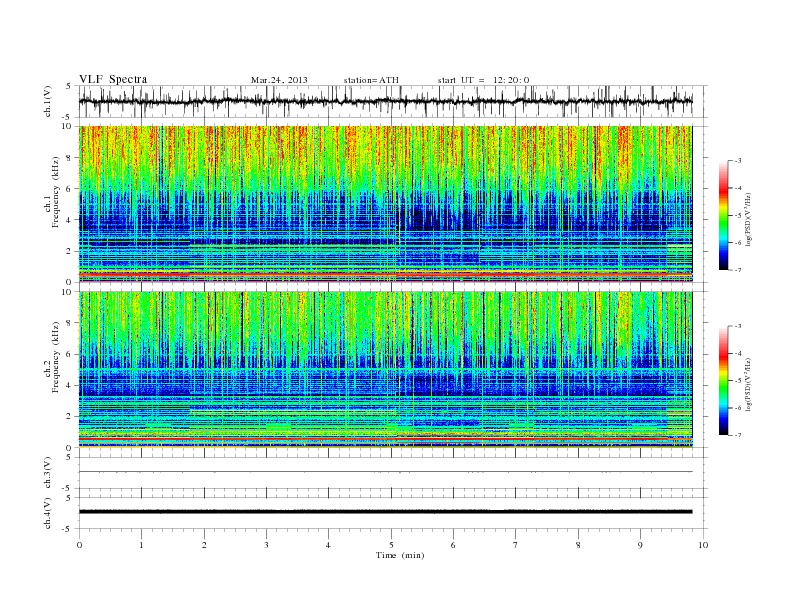Click the "2" kHz tick of ch.2 spectrogram

(69, 417)
